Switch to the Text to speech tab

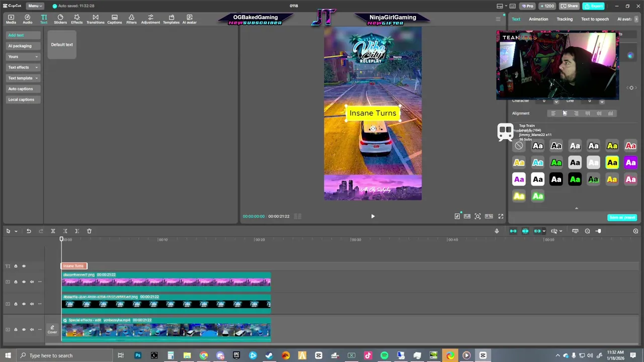point(595,19)
